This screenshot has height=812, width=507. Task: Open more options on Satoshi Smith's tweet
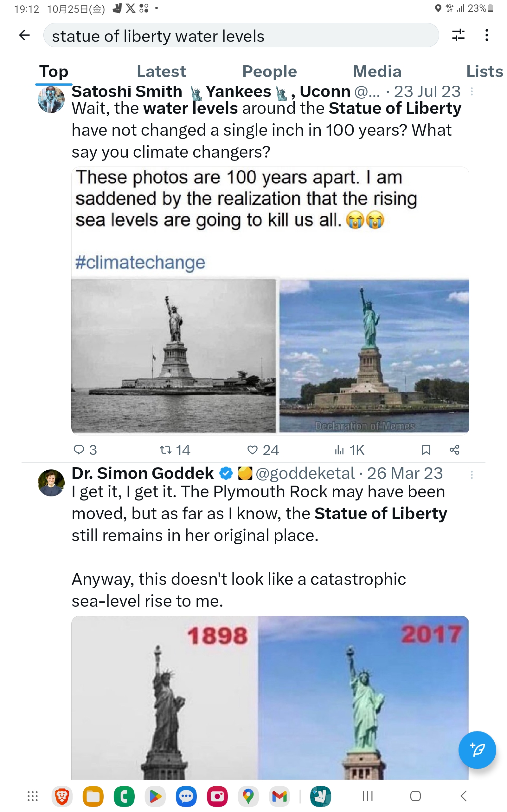pos(472,92)
